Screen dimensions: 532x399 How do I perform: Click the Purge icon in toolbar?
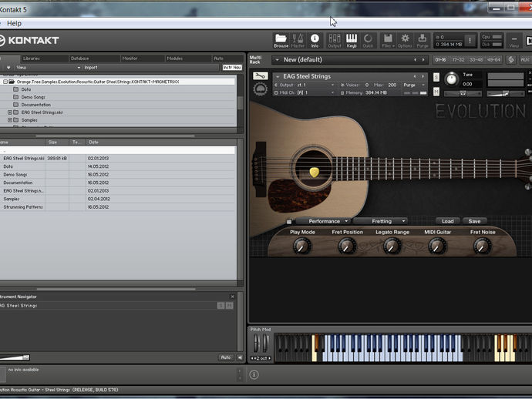pyautogui.click(x=422, y=41)
